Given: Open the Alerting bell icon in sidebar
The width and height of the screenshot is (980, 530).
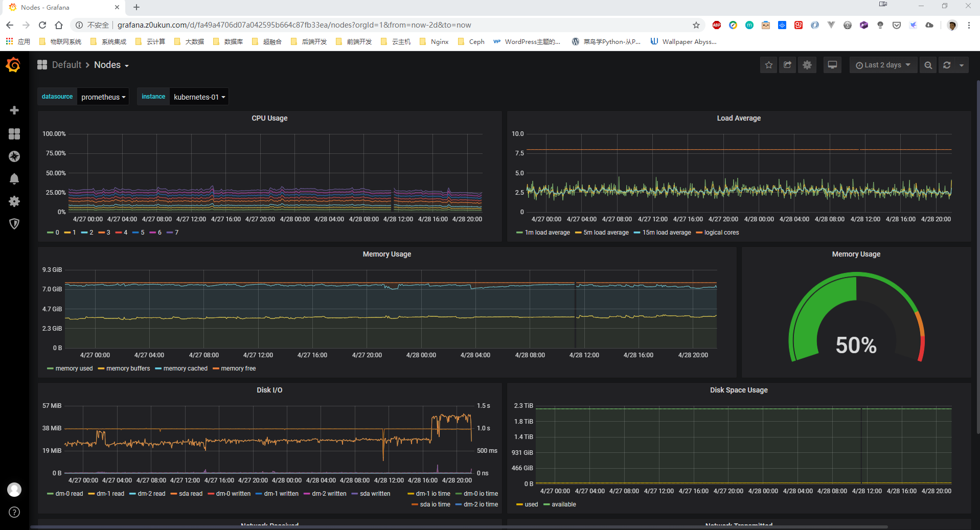Looking at the screenshot, I should point(14,179).
